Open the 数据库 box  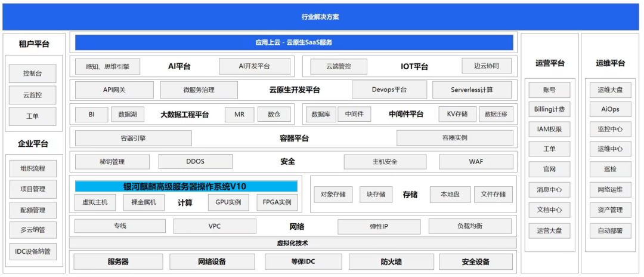321,114
